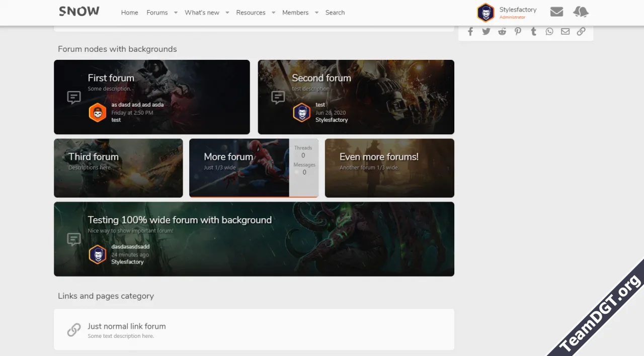Click the Stylesfactory avatar in the header

click(486, 13)
